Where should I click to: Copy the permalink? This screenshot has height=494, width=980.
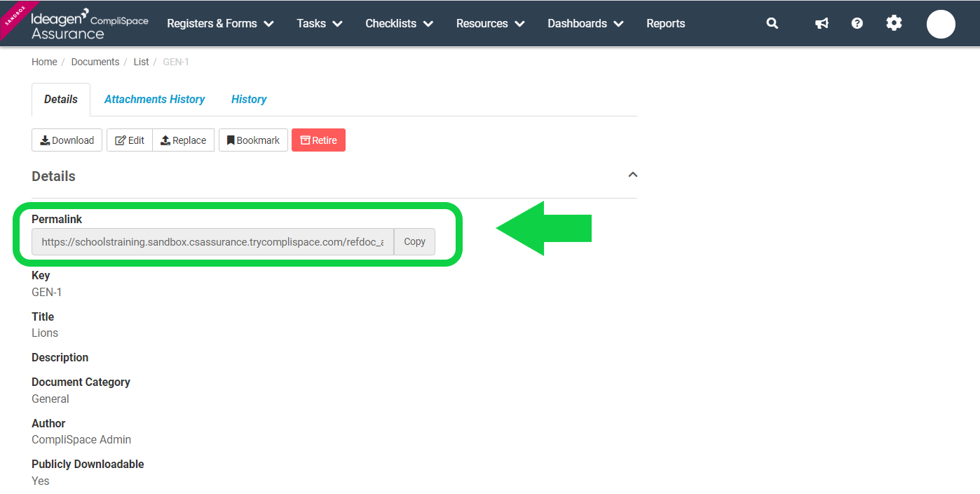coord(414,241)
